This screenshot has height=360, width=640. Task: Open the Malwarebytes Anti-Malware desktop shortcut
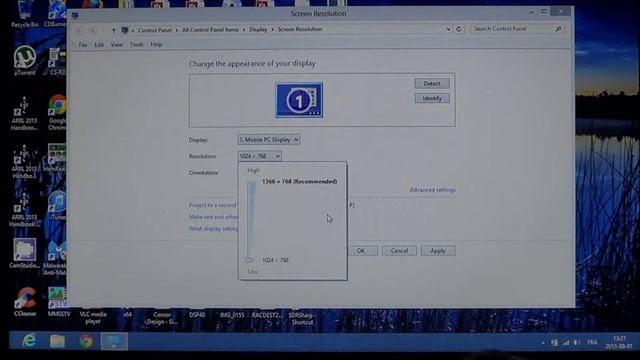click(57, 258)
